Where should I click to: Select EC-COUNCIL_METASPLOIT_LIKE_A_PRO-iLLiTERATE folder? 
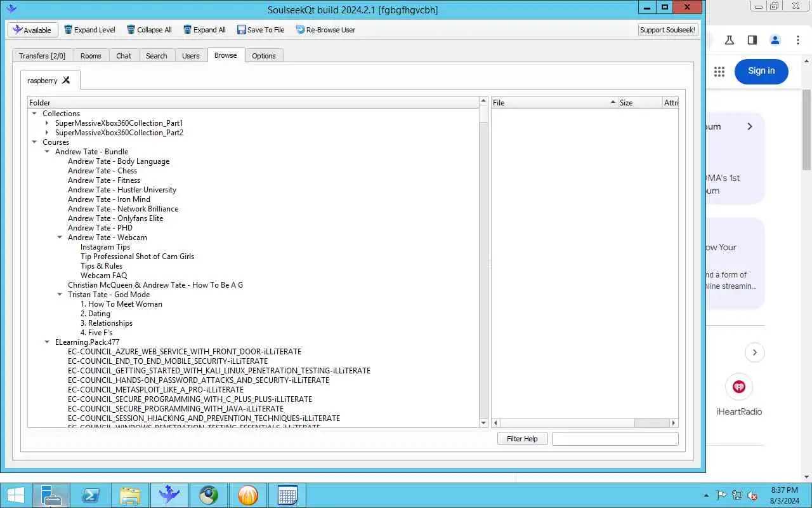pyautogui.click(x=155, y=390)
